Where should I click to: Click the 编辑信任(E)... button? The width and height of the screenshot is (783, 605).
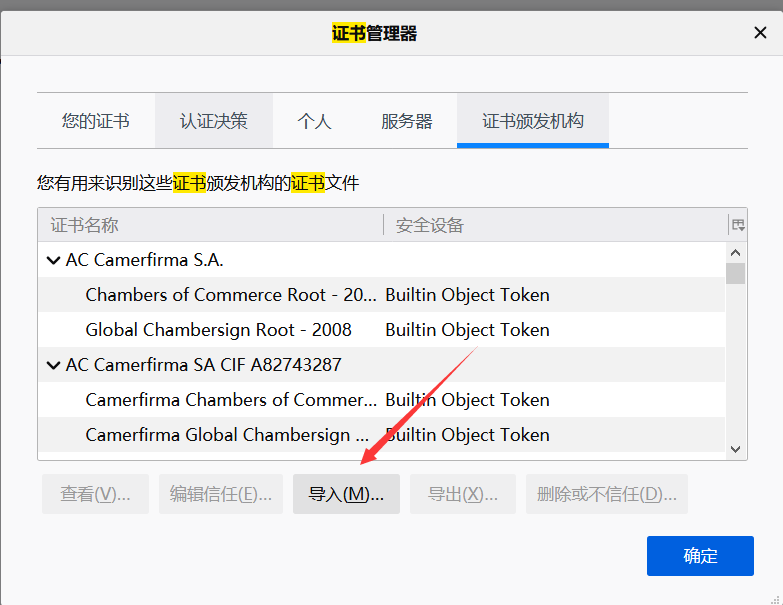[221, 494]
